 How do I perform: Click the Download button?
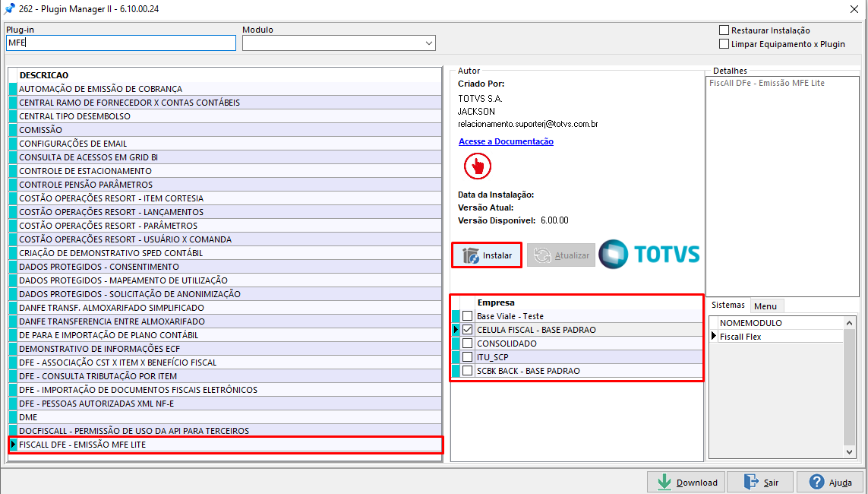(687, 483)
